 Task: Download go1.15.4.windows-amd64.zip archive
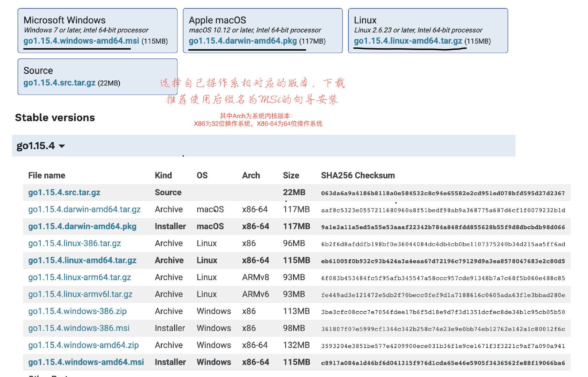[x=83, y=345]
